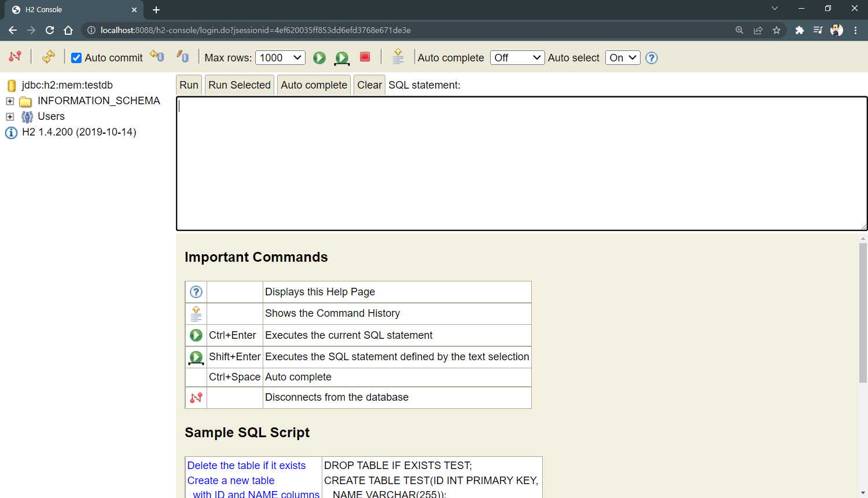The image size is (868, 498).
Task: Click the Help icon in the toolbar
Action: [652, 58]
